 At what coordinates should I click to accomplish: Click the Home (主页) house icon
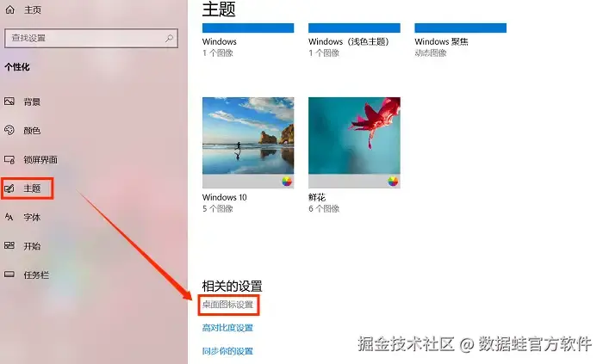tap(10, 9)
